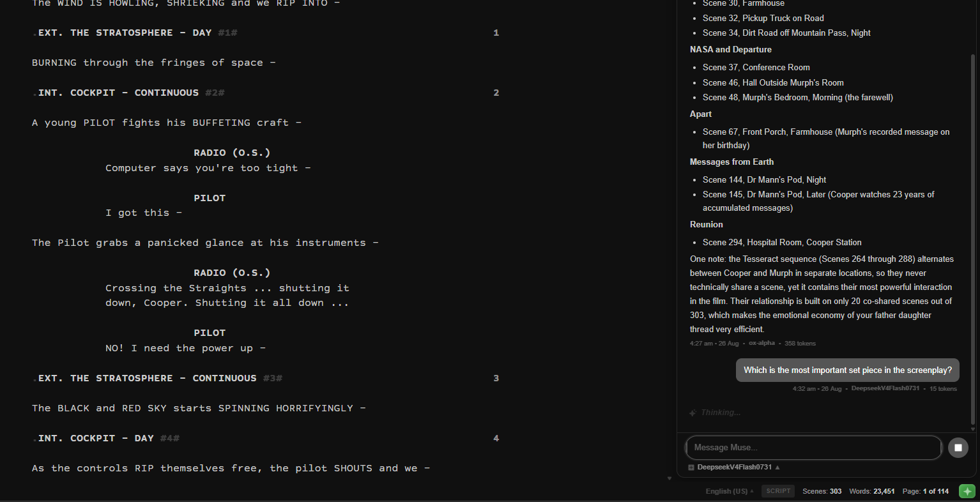Click 'Scene 145, Dr Mann's Pod, Later' item
This screenshot has height=502, width=980.
coord(818,201)
